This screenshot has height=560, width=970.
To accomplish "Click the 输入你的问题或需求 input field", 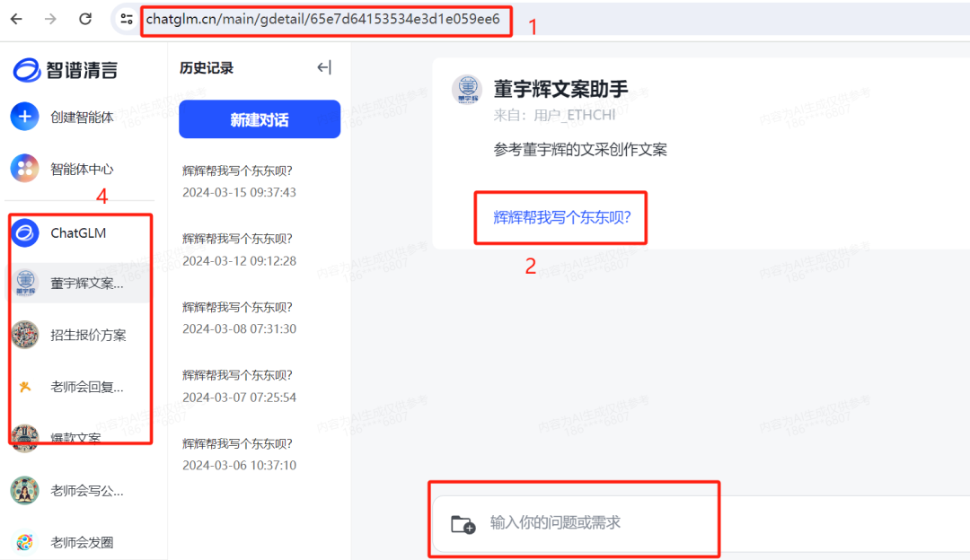I will [x=699, y=523].
